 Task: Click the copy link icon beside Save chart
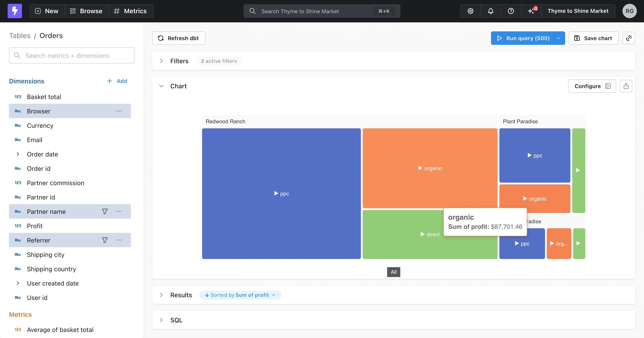629,38
